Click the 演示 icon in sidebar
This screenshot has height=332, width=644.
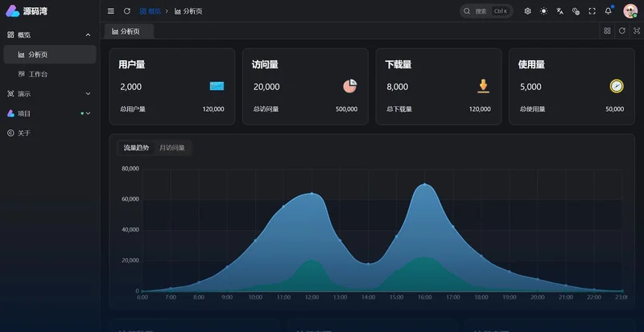[x=10, y=93]
